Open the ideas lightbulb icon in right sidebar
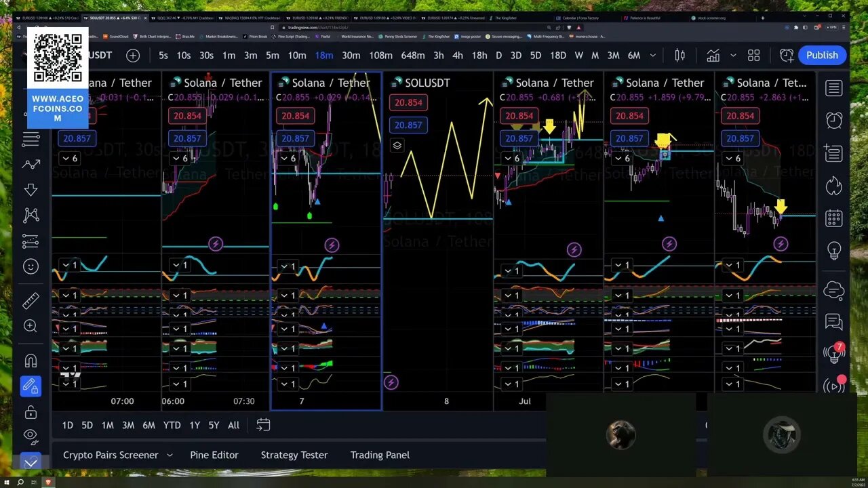 tap(833, 251)
